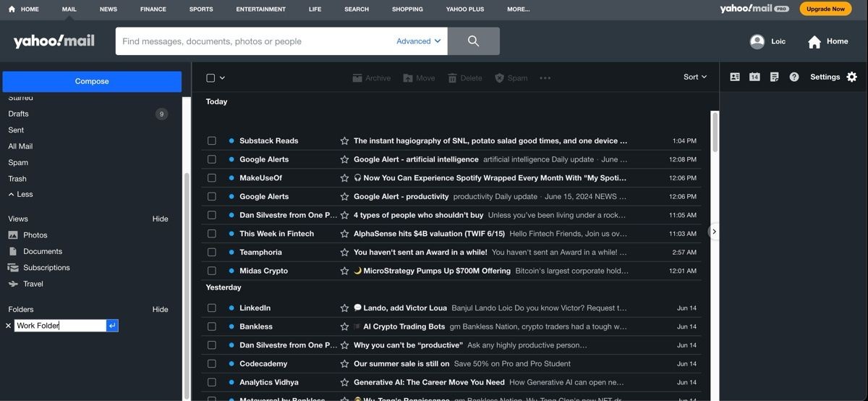The width and height of the screenshot is (868, 401).
Task: Star the LinkedIn email
Action: (x=344, y=308)
